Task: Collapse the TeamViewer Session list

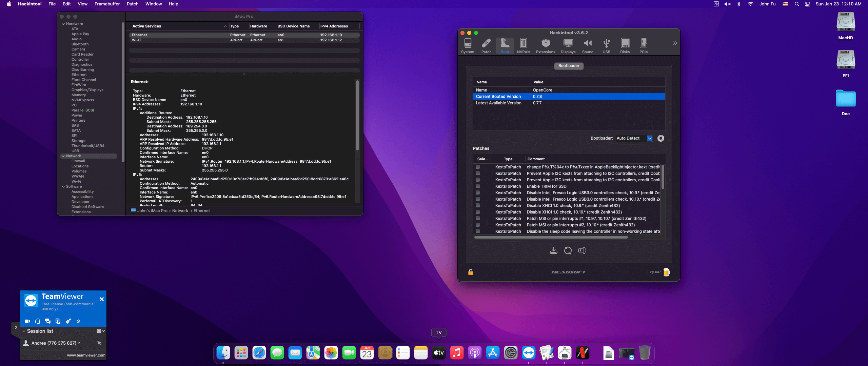Action: (x=24, y=331)
